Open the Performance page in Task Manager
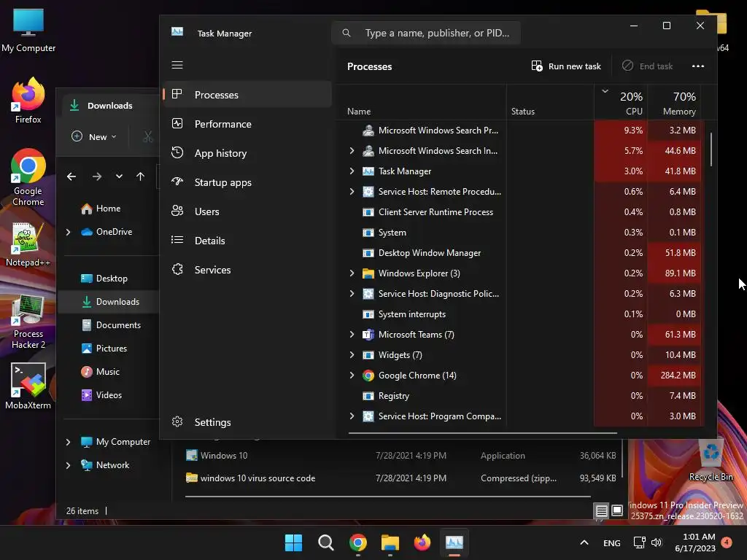747x560 pixels. tap(247, 124)
